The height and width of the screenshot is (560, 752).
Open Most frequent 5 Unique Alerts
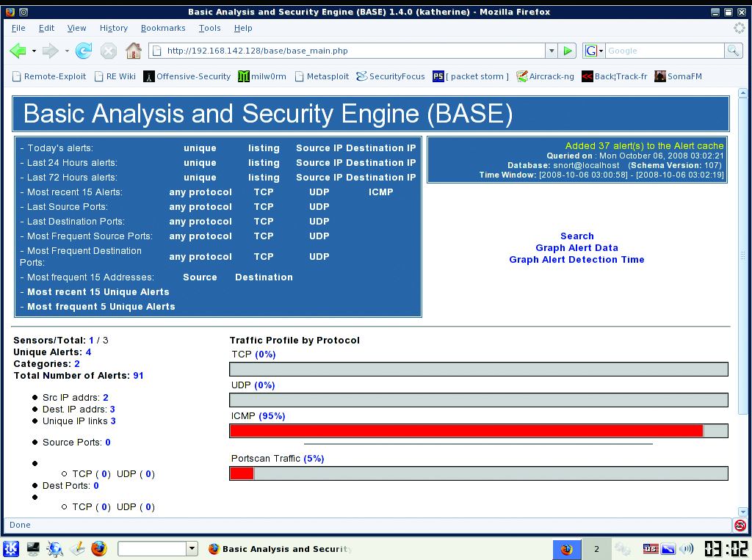(101, 307)
